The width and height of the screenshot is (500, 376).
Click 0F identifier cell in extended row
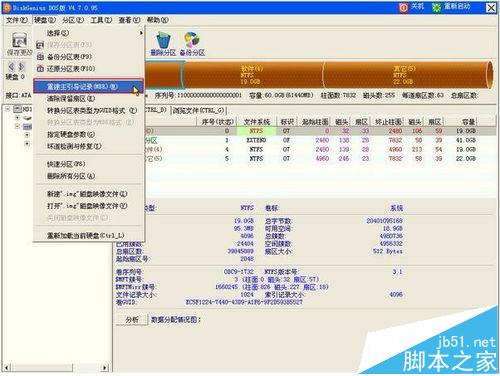(x=286, y=140)
